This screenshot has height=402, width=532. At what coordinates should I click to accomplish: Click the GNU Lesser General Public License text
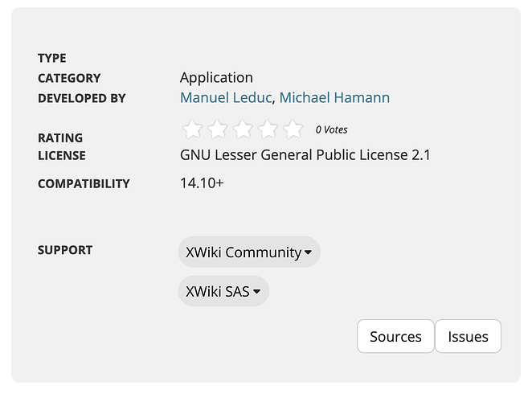[x=305, y=155]
